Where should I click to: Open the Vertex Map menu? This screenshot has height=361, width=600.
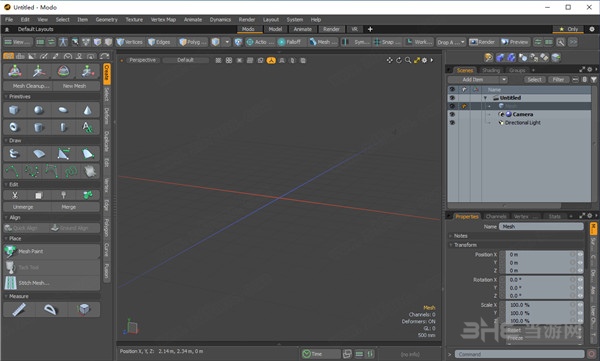pos(163,20)
